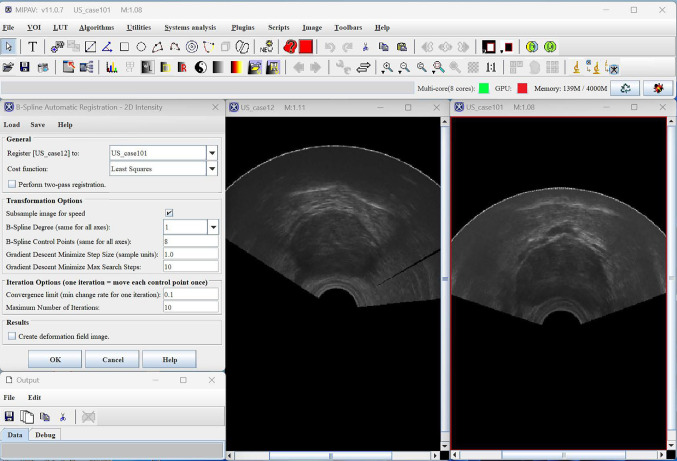The height and width of the screenshot is (461, 677).
Task: Save output using the floppy disk icon
Action: coord(9,416)
